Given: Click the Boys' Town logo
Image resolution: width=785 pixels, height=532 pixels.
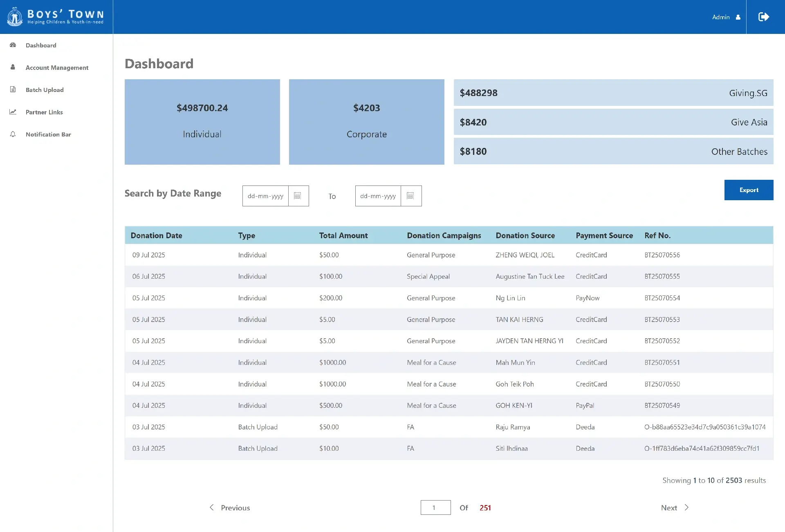Looking at the screenshot, I should [x=55, y=17].
